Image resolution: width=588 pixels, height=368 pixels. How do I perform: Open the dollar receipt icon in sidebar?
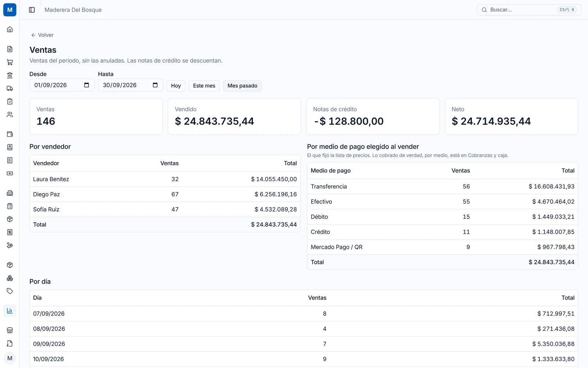(10, 232)
